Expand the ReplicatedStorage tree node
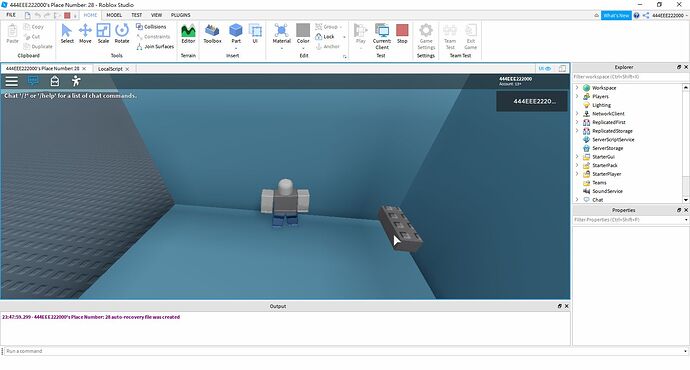This screenshot has width=690, height=370. (x=577, y=131)
